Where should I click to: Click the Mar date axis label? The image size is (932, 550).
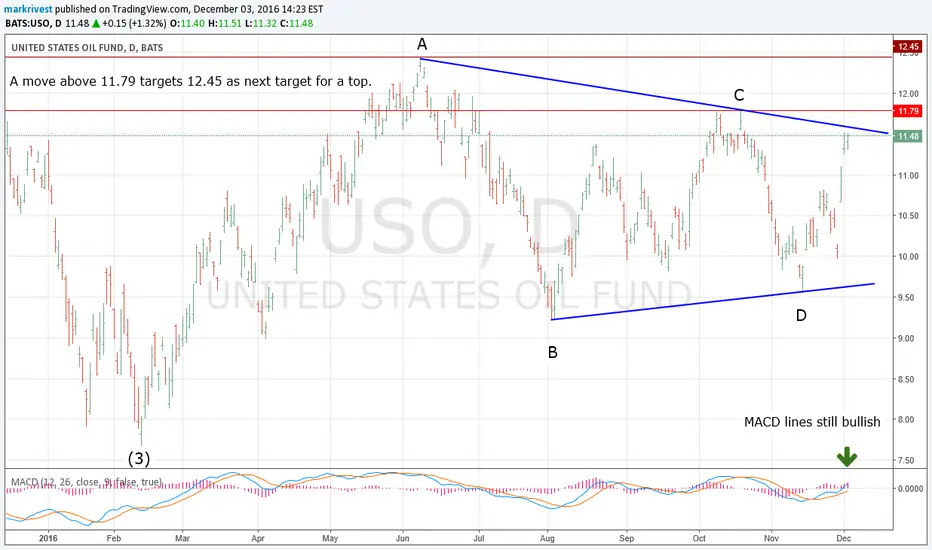tap(182, 538)
